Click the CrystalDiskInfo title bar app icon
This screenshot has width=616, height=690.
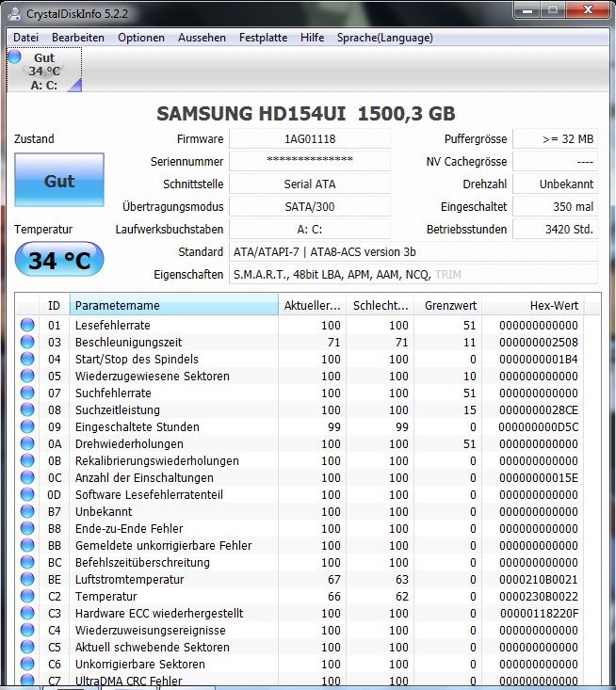(x=14, y=13)
